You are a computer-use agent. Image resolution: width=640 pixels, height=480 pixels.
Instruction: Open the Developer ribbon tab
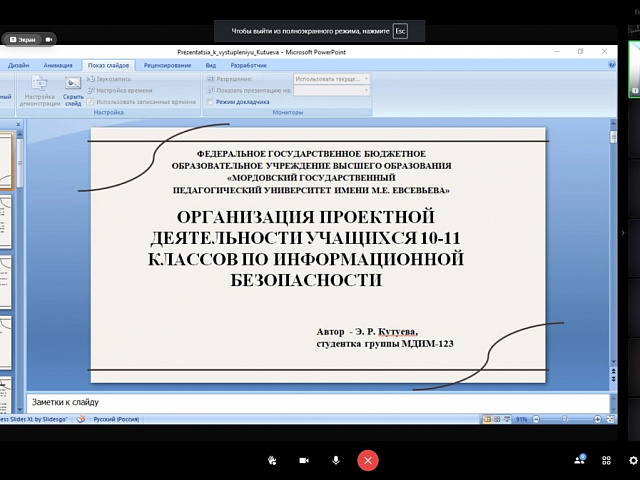tap(248, 65)
